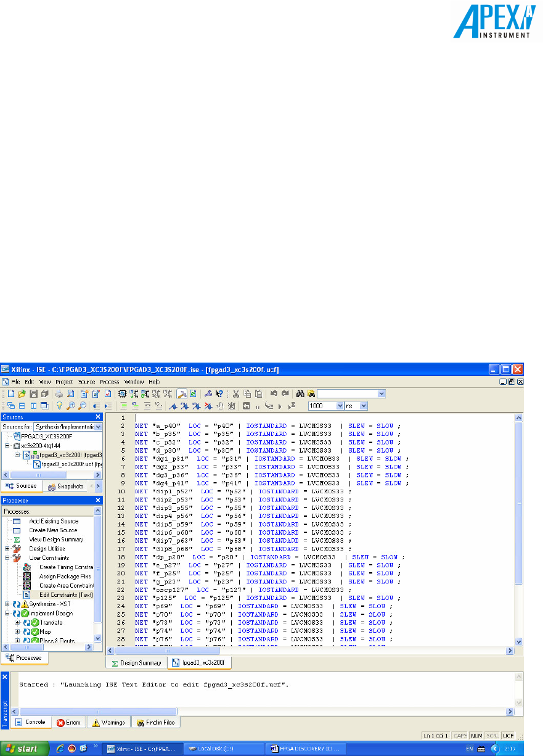Open the Window menu
Screen dimensions: 543x756
134,382
